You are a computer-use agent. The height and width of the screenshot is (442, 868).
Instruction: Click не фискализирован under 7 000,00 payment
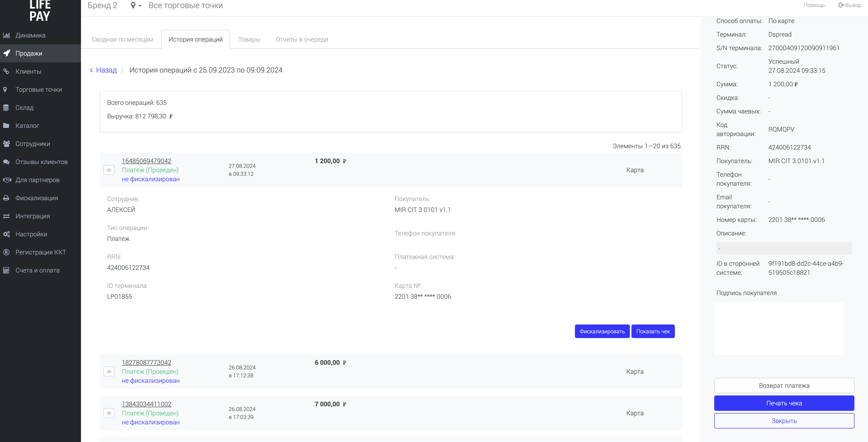[x=151, y=422]
